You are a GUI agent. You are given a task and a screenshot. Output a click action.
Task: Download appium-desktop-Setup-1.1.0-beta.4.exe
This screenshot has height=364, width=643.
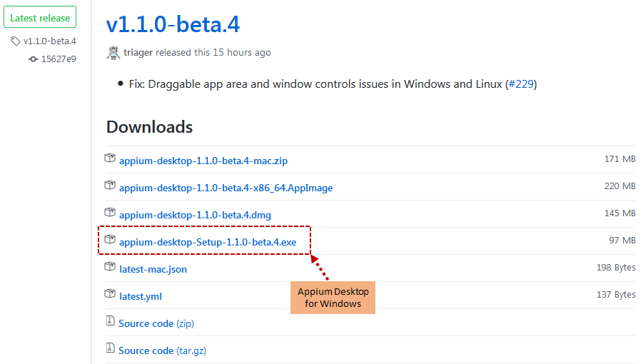208,242
